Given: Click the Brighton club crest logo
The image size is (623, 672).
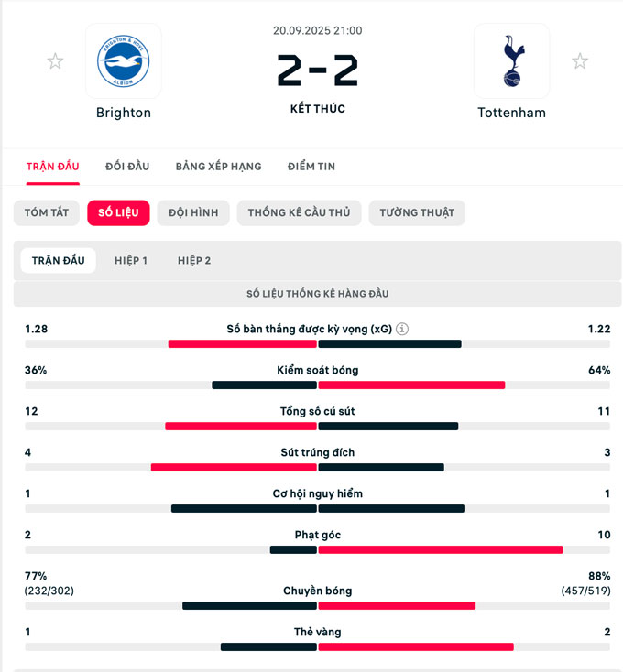Looking at the screenshot, I should 123,61.
